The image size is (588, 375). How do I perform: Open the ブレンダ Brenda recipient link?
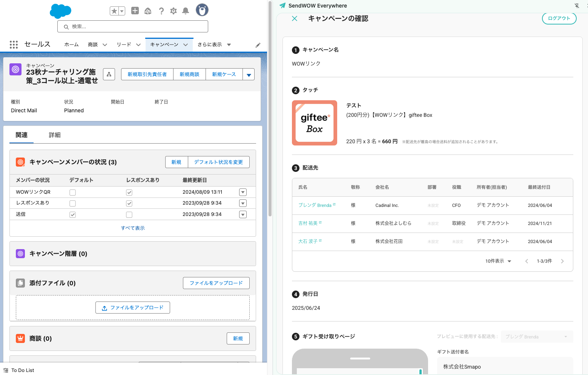click(x=317, y=205)
